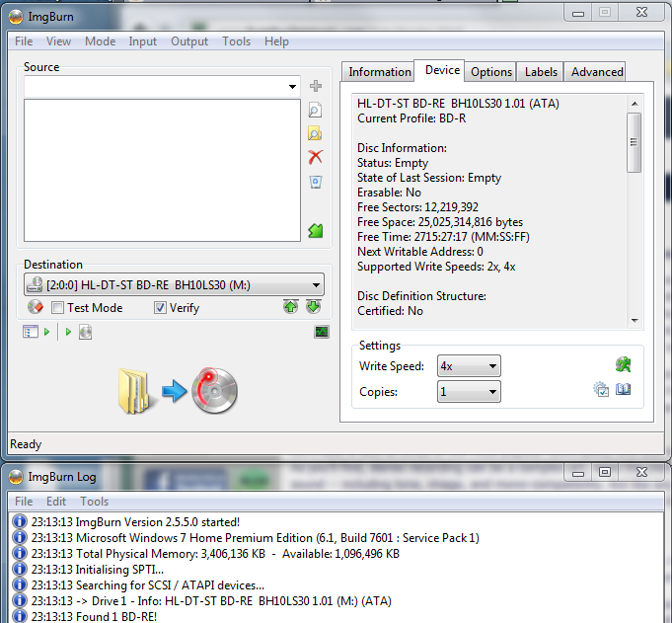Click the small disc image icon in lower toolbar
The height and width of the screenshot is (623, 672).
tap(85, 332)
